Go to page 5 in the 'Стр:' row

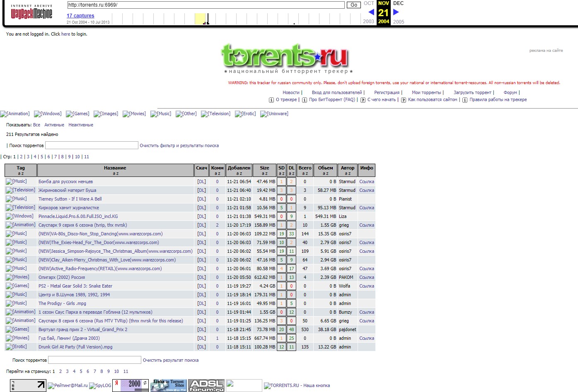pos(42,157)
